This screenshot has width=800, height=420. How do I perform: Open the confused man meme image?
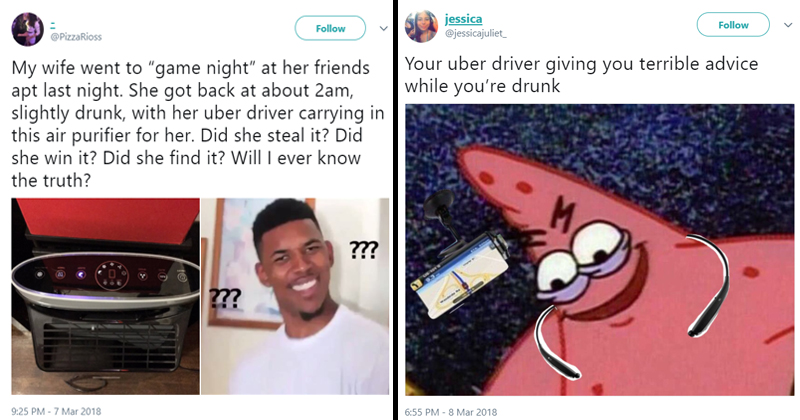coord(295,296)
